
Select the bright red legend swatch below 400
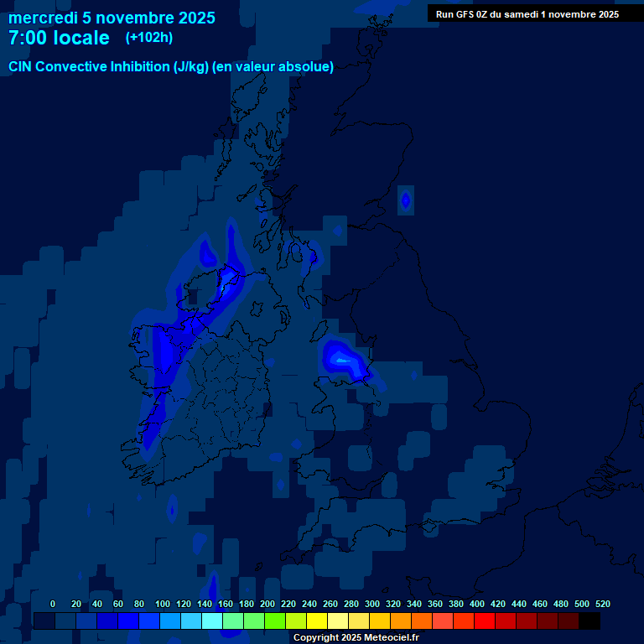tap(485, 621)
